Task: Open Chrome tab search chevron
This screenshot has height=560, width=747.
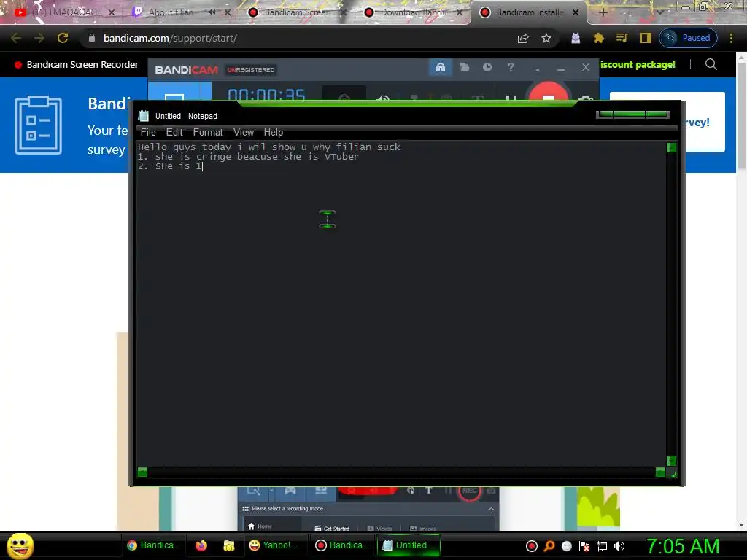Action: pyautogui.click(x=659, y=12)
